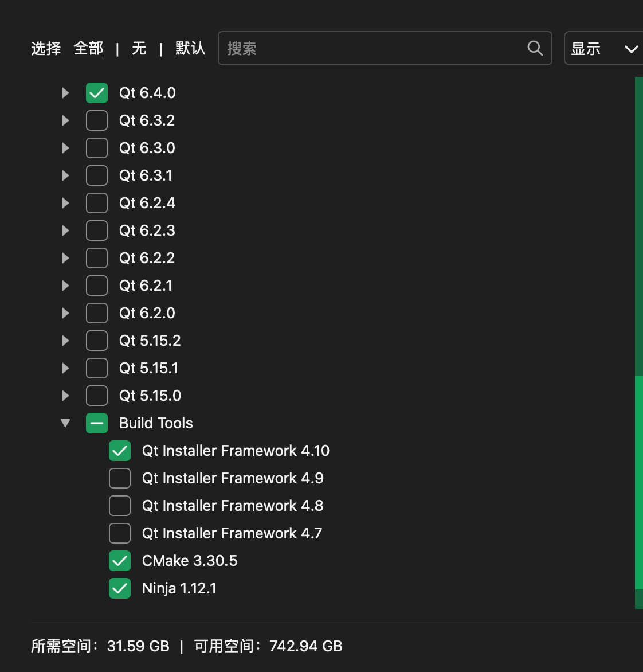This screenshot has width=643, height=672.
Task: Check the Qt 6.2.2 checkbox
Action: (97, 258)
